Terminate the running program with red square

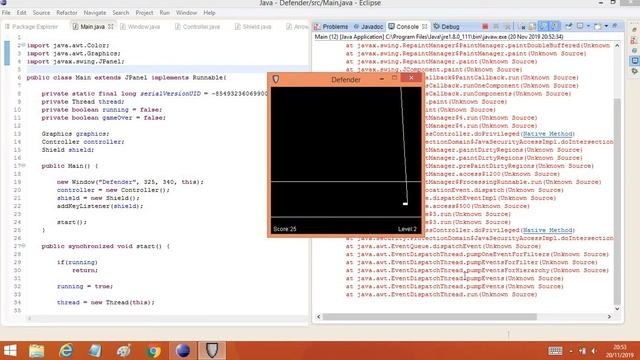[x=485, y=27]
